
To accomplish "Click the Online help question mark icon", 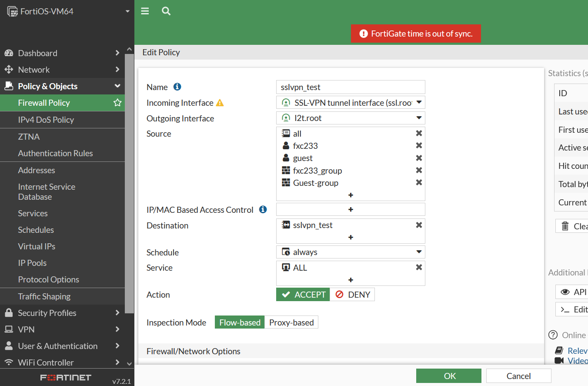I will (553, 335).
